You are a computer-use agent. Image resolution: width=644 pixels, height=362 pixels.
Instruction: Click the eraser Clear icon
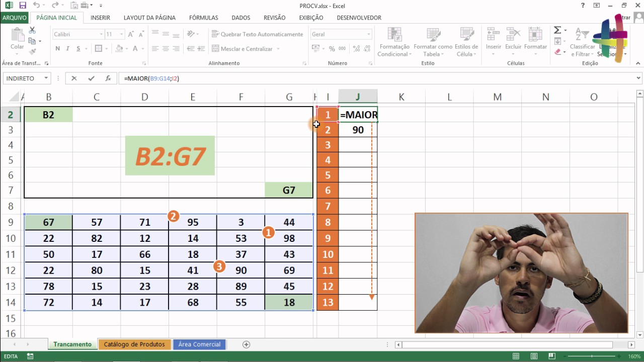557,51
